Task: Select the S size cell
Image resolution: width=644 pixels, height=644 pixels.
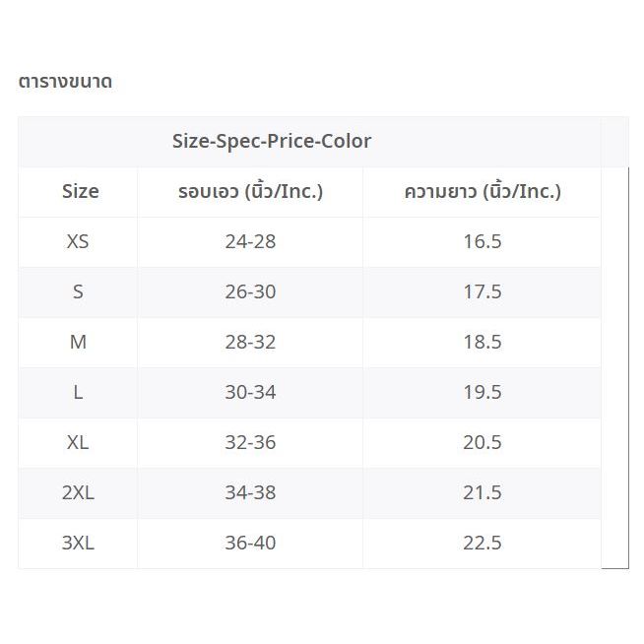Action: tap(78, 291)
